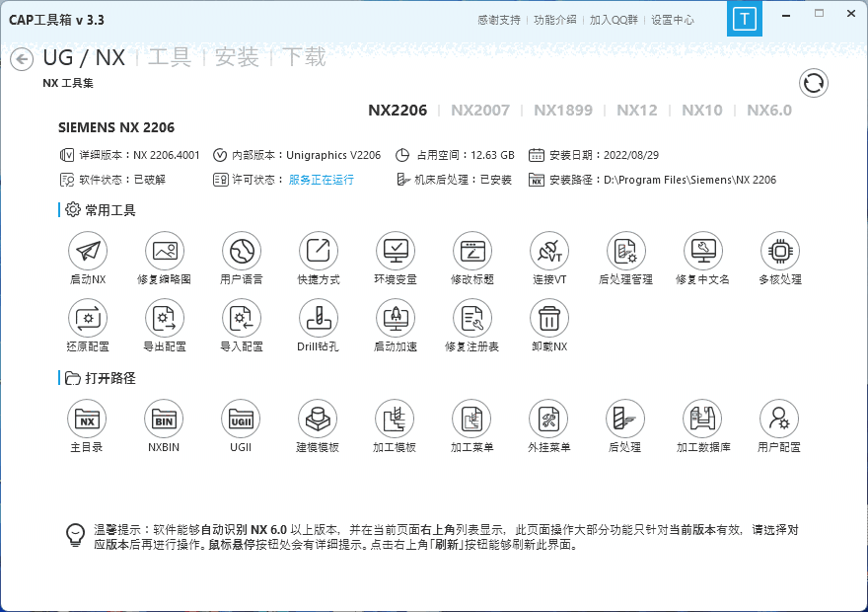Viewport: 868px width, 612px height.
Task: Click the 卸载NX uninstall icon
Action: coord(548,320)
